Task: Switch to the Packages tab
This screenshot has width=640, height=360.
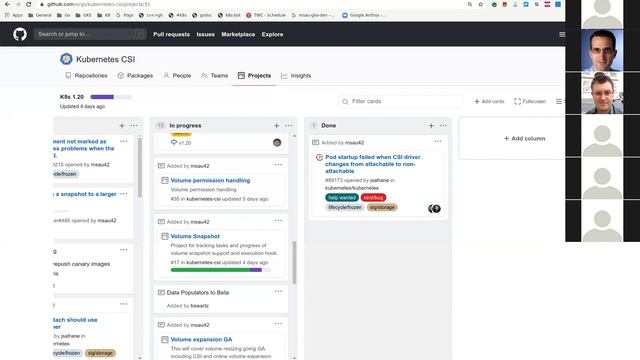Action: coord(135,76)
